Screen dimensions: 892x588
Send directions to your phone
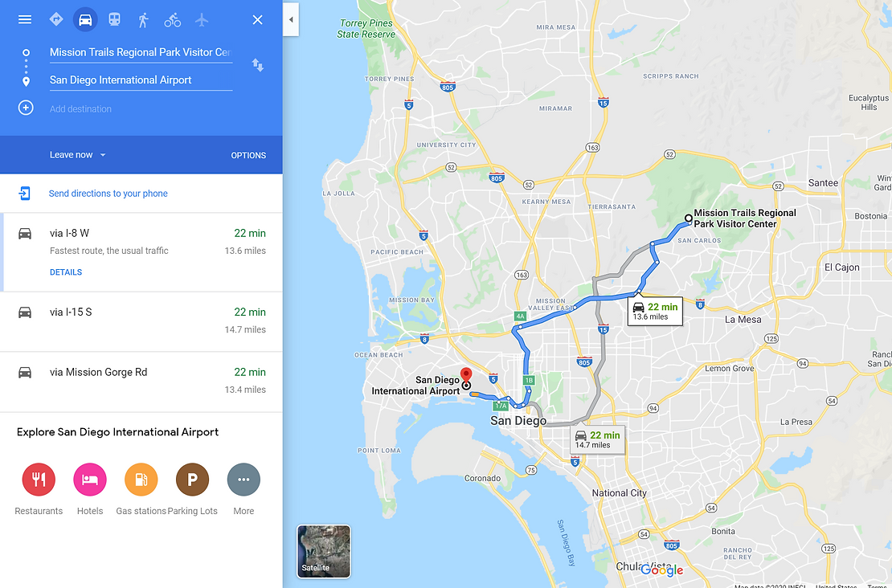coord(108,194)
